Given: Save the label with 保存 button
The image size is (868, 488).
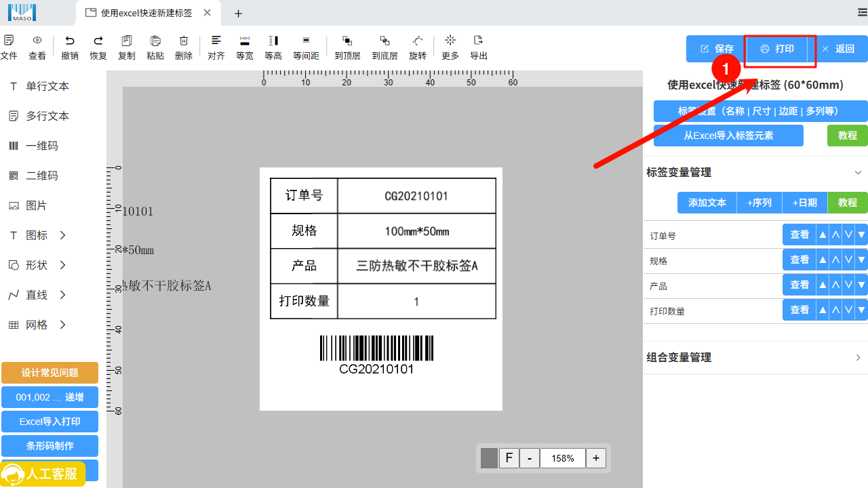Looking at the screenshot, I should point(717,49).
